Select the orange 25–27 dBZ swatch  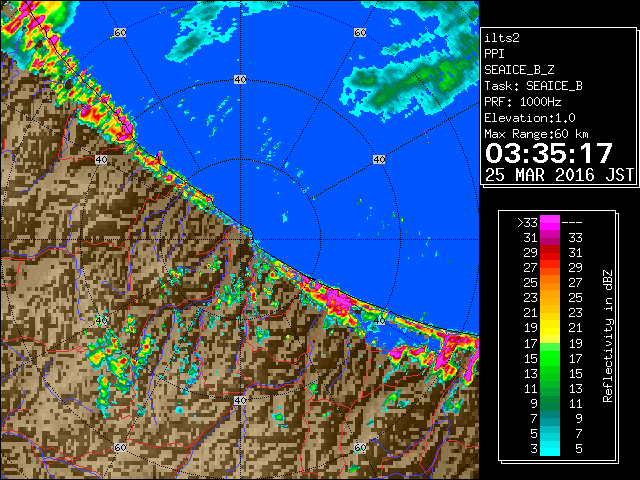(550, 282)
